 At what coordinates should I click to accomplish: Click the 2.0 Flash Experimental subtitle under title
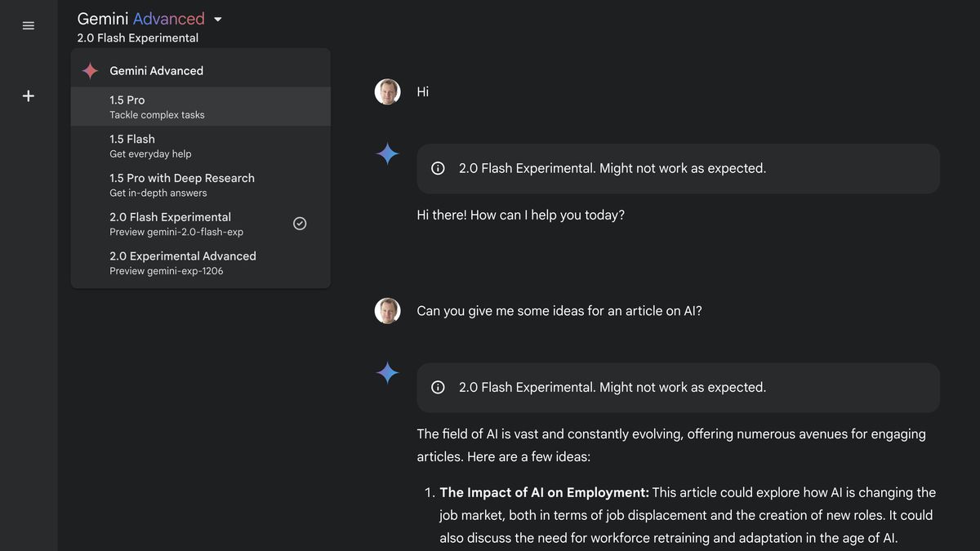point(138,38)
